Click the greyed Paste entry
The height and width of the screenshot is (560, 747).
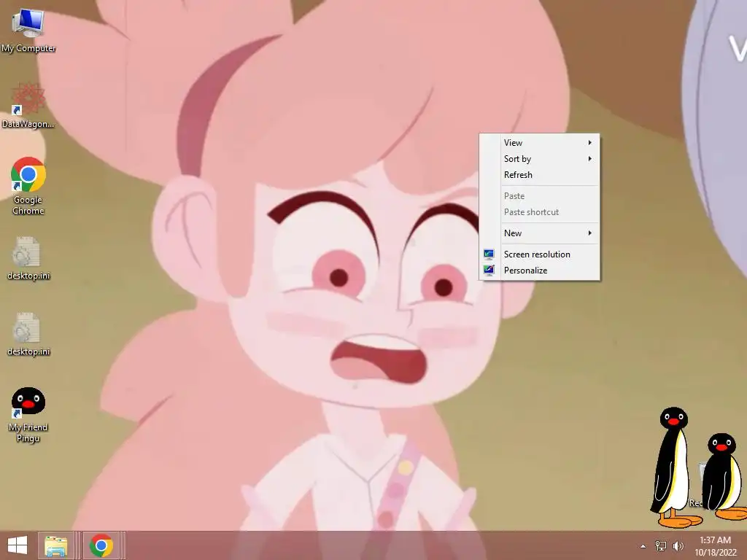coord(539,196)
